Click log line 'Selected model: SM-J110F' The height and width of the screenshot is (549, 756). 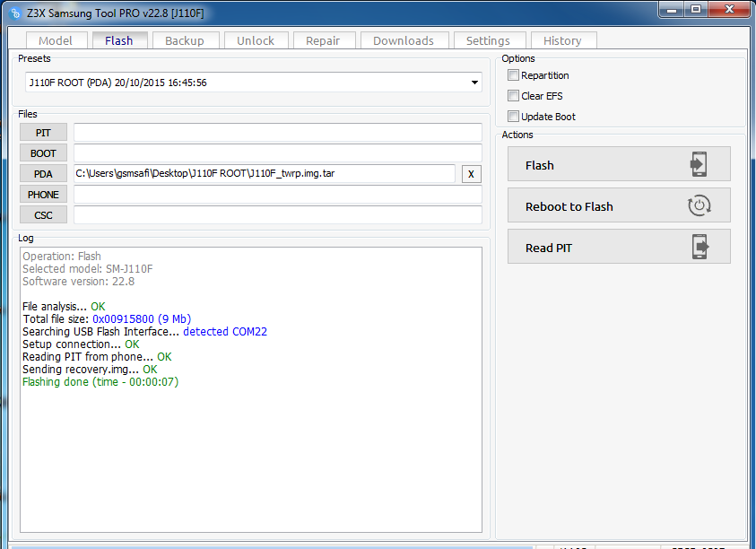(x=87, y=269)
